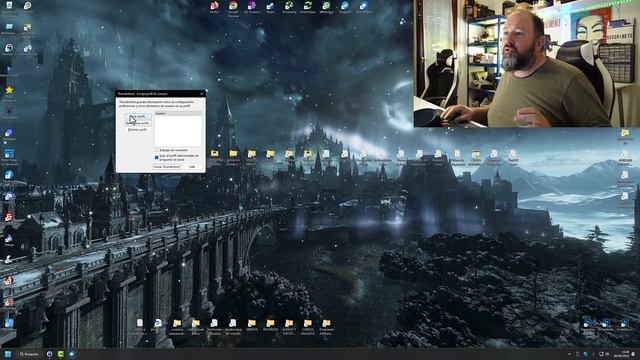Click the green icon on the taskbar
This screenshot has height=360, width=640.
[60, 354]
